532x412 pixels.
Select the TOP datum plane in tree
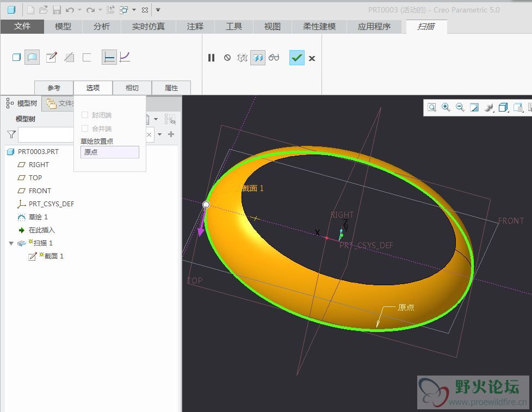click(35, 178)
